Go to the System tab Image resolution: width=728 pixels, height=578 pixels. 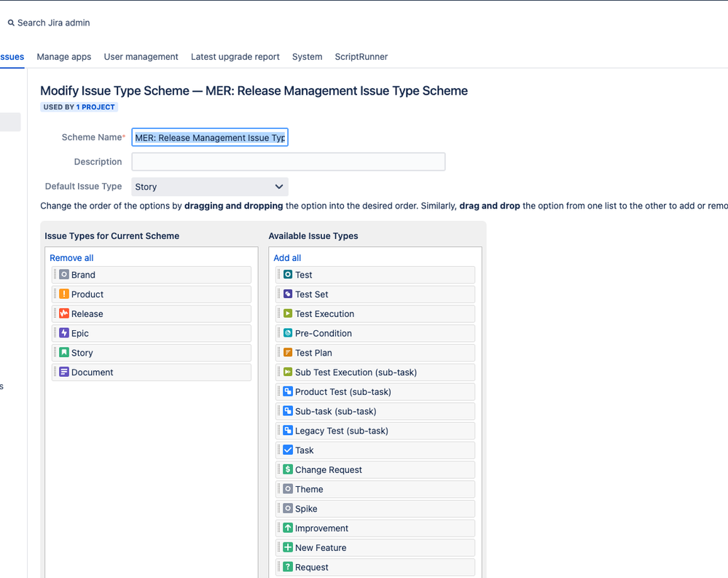(307, 57)
